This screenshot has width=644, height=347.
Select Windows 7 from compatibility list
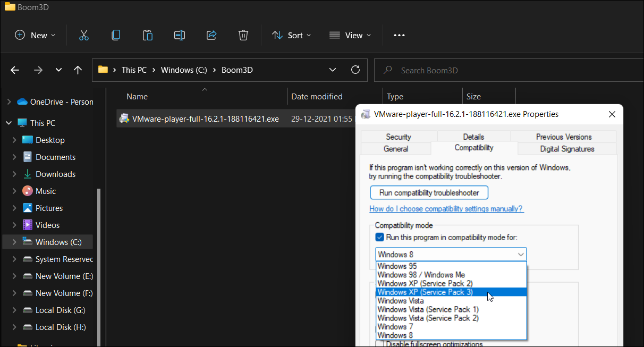click(x=395, y=327)
